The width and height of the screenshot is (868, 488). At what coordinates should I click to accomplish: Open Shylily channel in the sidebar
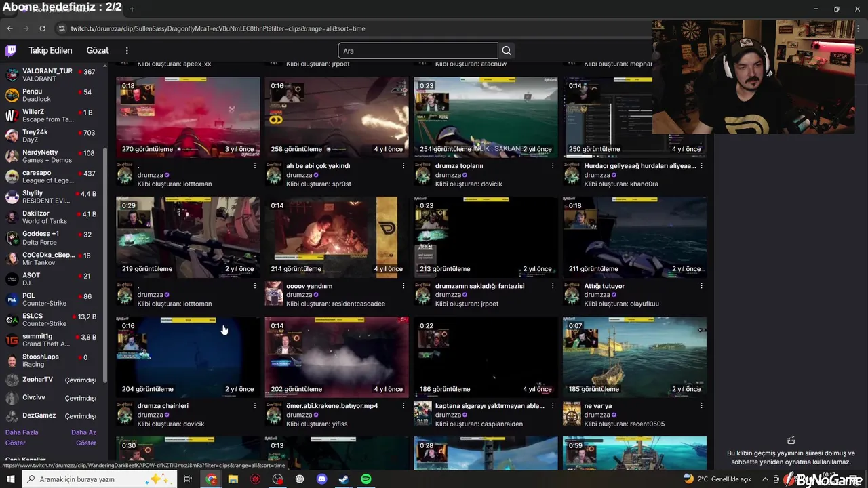52,197
